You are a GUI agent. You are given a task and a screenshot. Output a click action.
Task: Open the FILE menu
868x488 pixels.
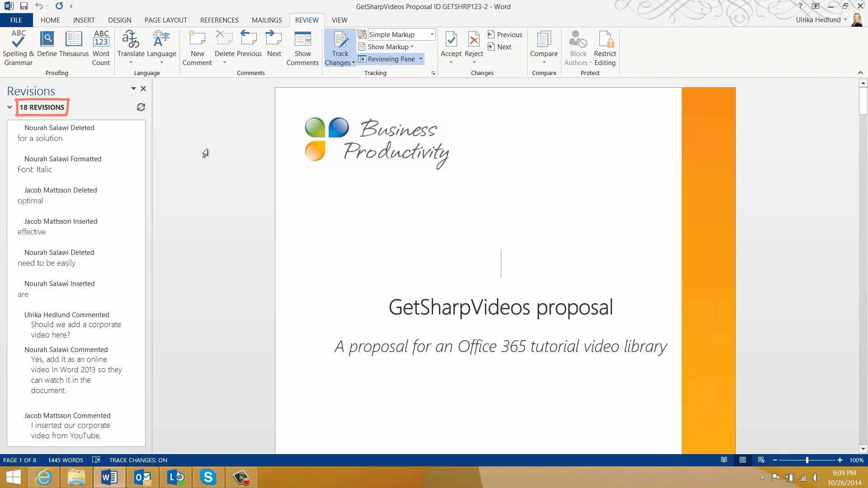click(x=16, y=20)
